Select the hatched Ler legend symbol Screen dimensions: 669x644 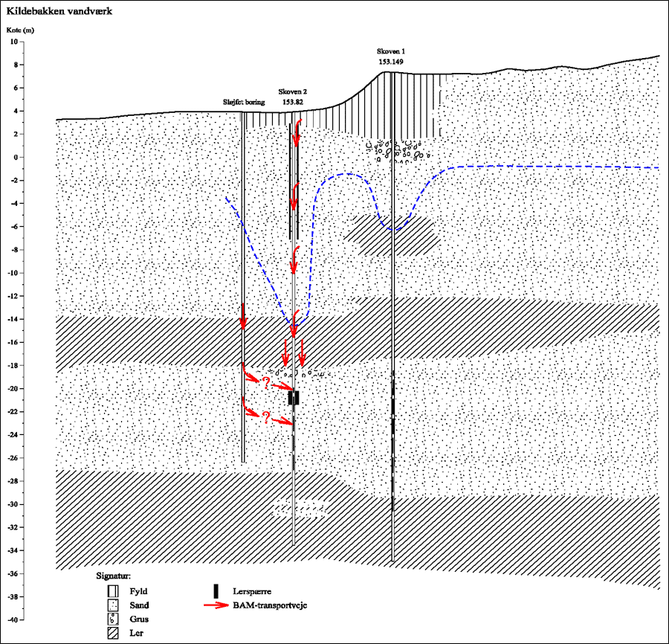click(112, 633)
